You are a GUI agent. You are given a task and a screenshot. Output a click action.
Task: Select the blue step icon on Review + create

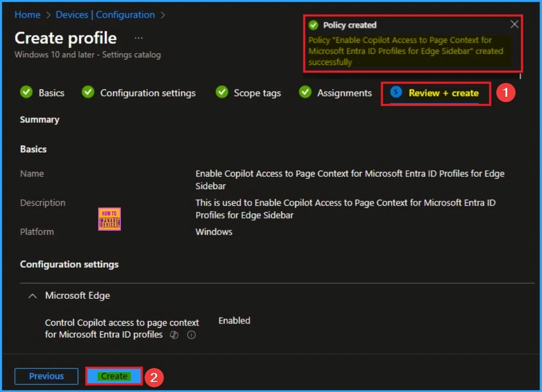click(x=395, y=92)
